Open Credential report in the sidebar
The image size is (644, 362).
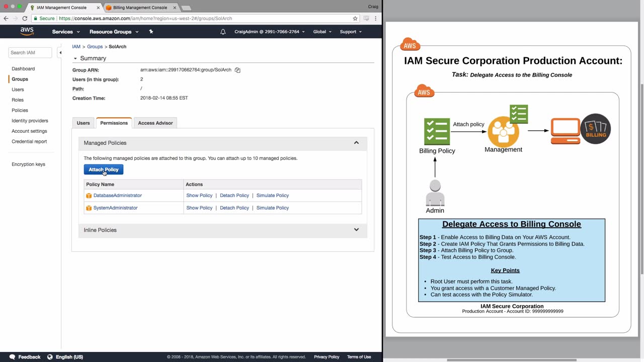[x=29, y=142]
